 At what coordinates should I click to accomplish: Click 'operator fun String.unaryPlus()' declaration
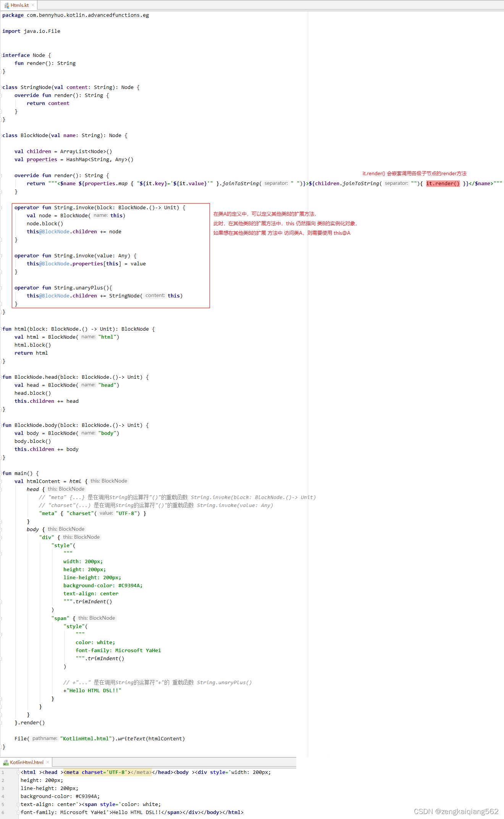pyautogui.click(x=63, y=288)
